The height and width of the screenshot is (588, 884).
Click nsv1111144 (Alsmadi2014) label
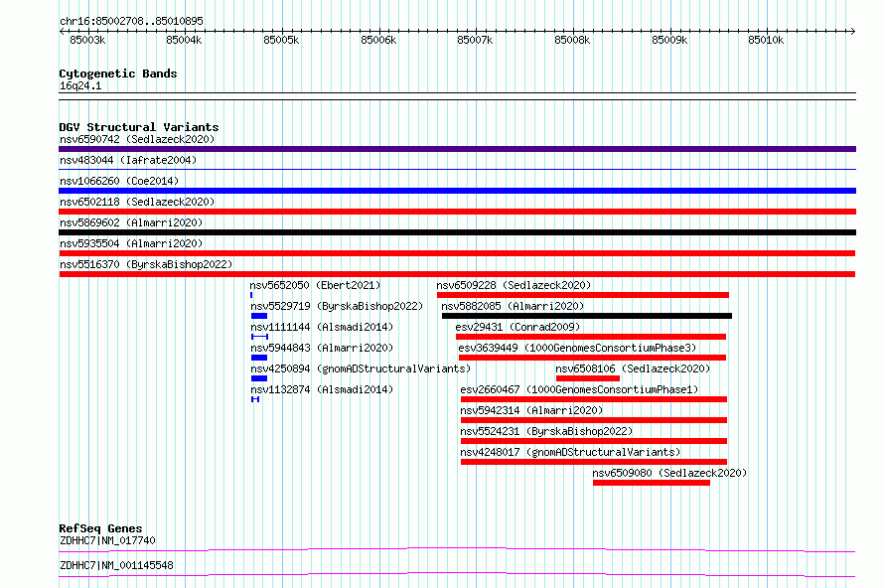322,327
